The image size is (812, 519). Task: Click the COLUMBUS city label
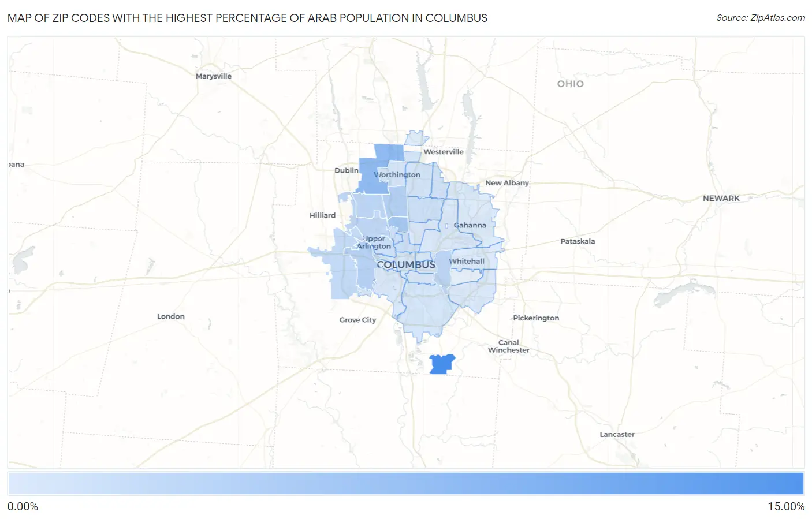406,264
